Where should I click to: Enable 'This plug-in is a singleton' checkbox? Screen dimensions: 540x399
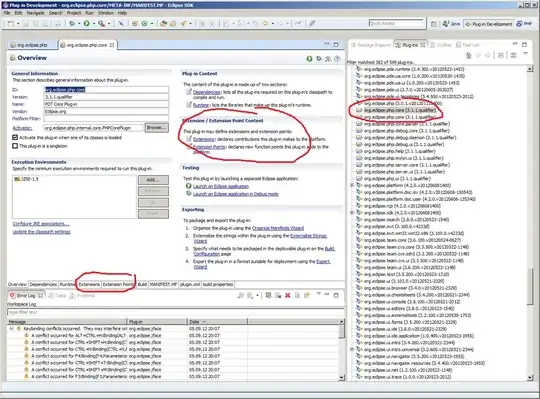15,146
